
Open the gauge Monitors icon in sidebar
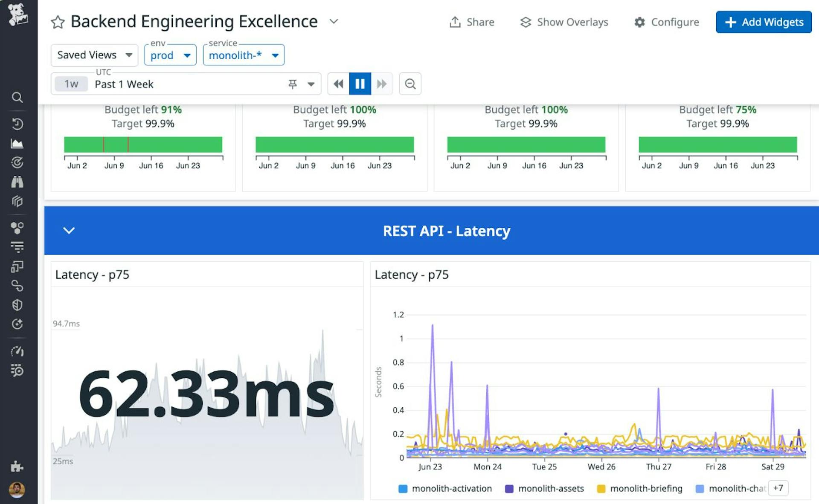pyautogui.click(x=17, y=351)
